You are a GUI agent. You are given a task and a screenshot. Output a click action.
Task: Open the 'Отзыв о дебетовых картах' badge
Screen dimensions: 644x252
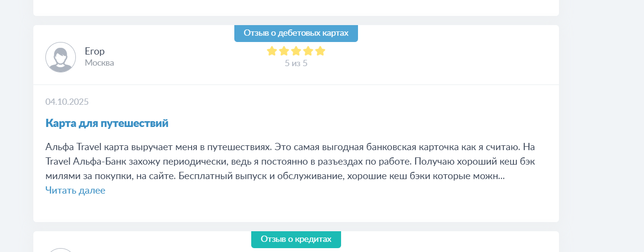(x=296, y=33)
